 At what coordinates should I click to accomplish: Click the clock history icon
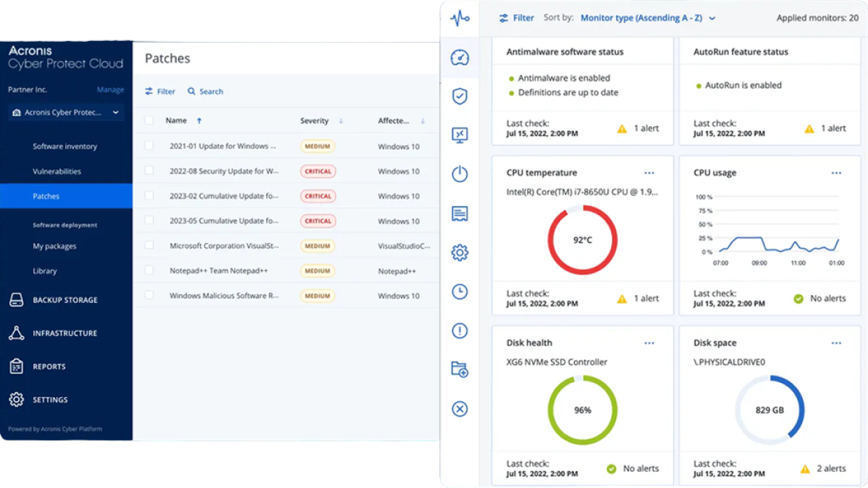pos(460,291)
